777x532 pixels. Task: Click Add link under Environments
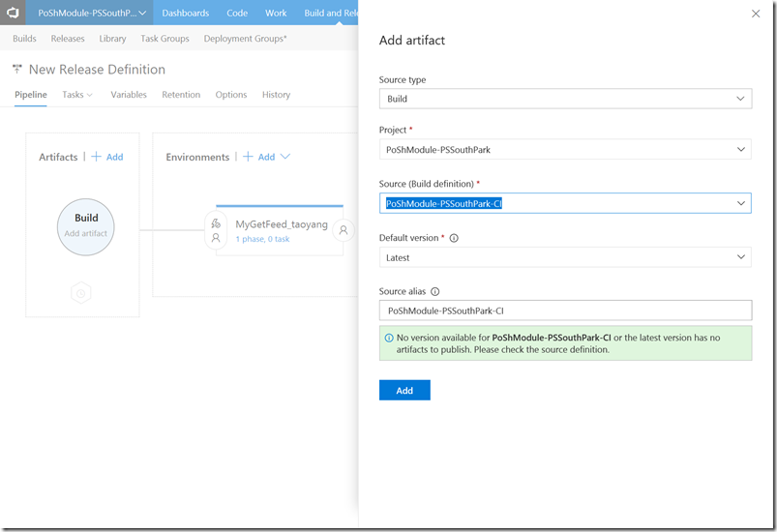(266, 157)
